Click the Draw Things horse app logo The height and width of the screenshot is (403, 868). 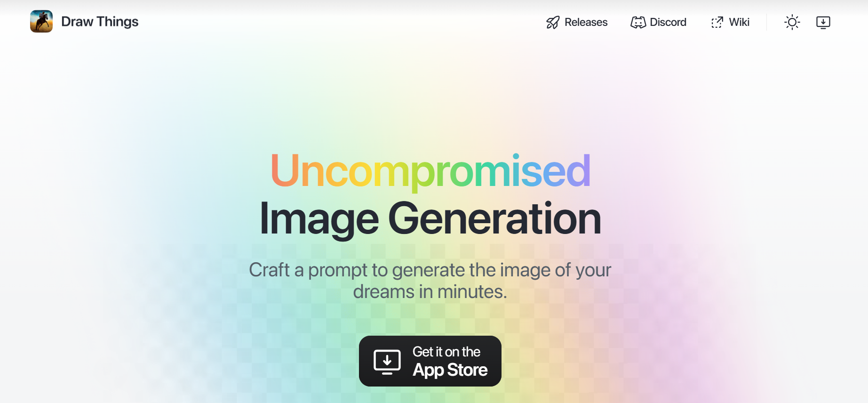(41, 22)
